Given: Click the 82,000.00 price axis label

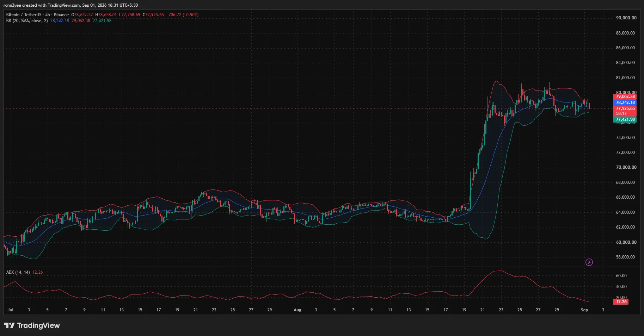Looking at the screenshot, I should [x=625, y=78].
